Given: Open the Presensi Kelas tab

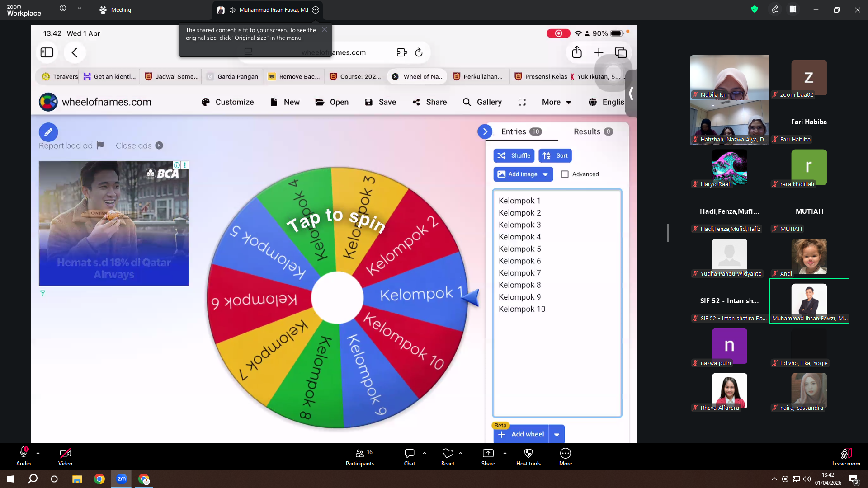Looking at the screenshot, I should point(541,76).
